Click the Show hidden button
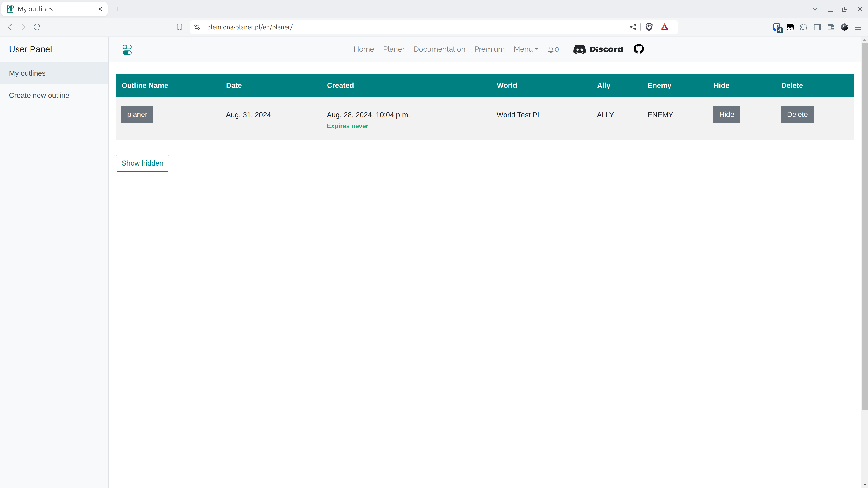 pos(142,163)
